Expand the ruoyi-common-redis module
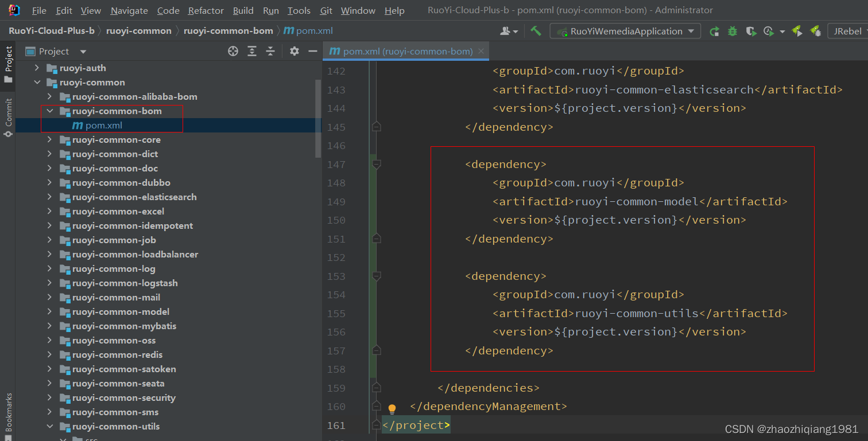868x441 pixels. click(50, 354)
